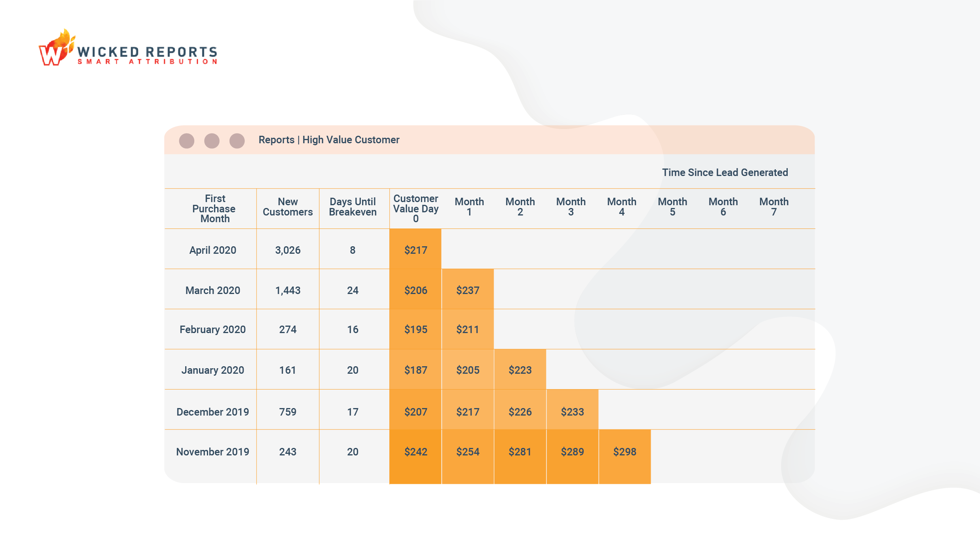The height and width of the screenshot is (560, 980).
Task: Click the $254 Month 1 cell
Action: (x=468, y=457)
